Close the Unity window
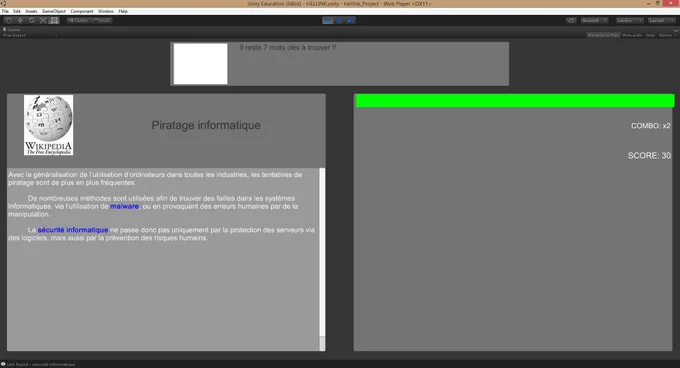The height and width of the screenshot is (368, 680). click(x=671, y=3)
